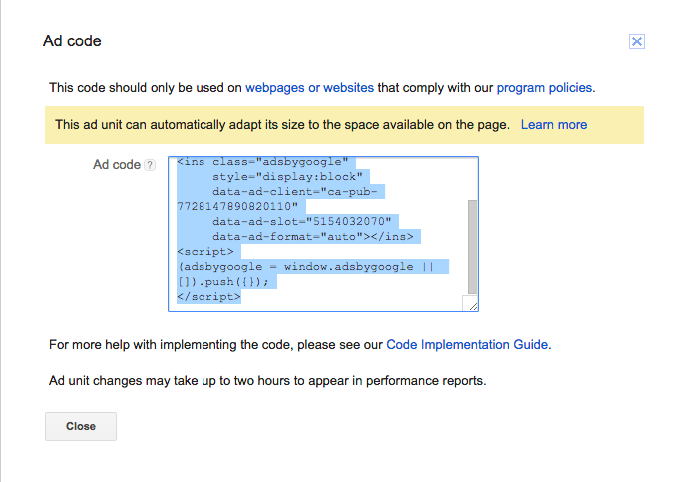Screen dimensions: 688x482
Task: Open the webpages or websites link
Action: (309, 88)
